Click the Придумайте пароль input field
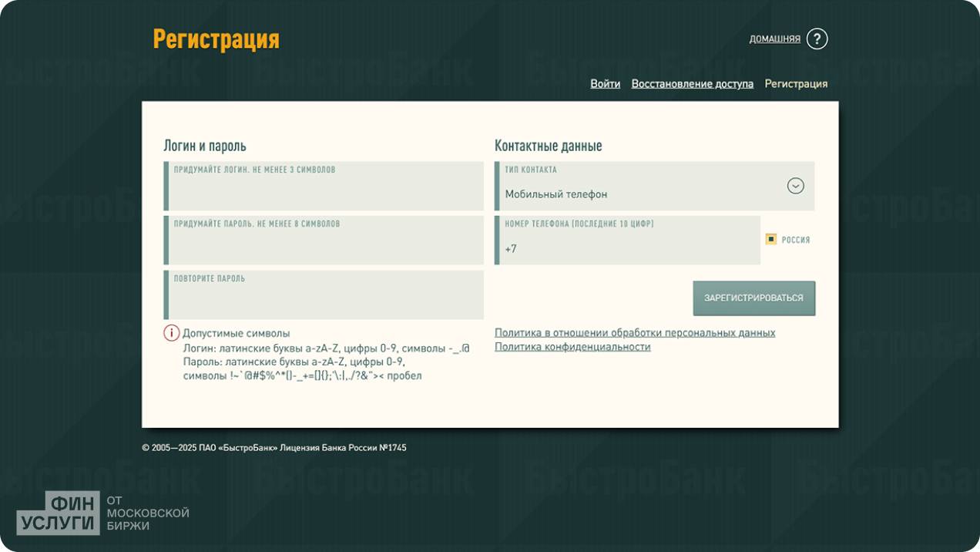This screenshot has width=980, height=552. pos(325,245)
